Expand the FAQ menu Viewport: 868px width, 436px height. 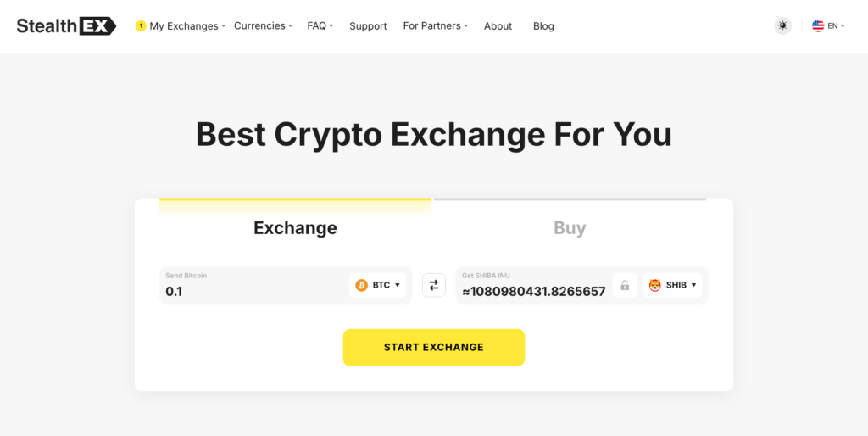pyautogui.click(x=320, y=26)
